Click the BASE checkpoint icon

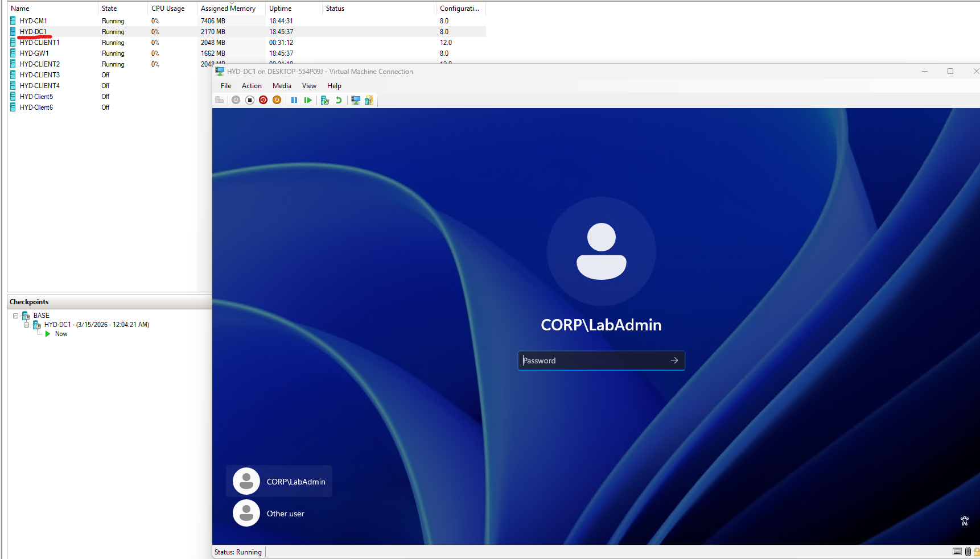pyautogui.click(x=26, y=316)
